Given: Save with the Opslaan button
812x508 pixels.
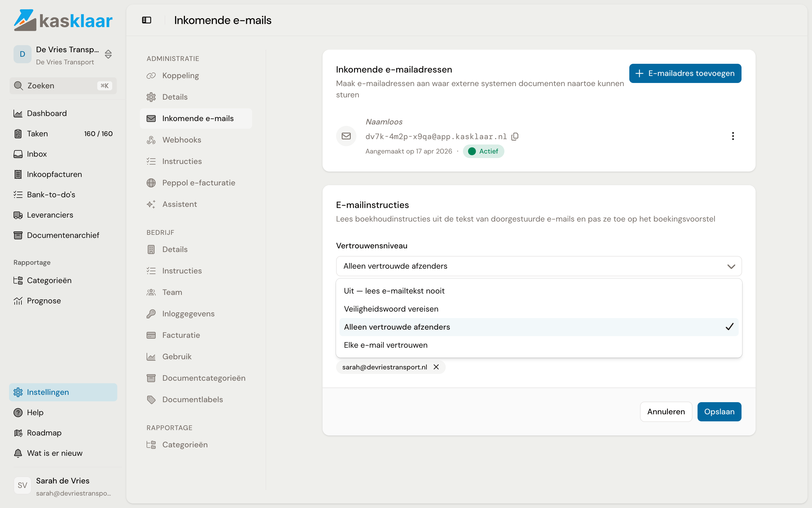Looking at the screenshot, I should click(x=719, y=411).
